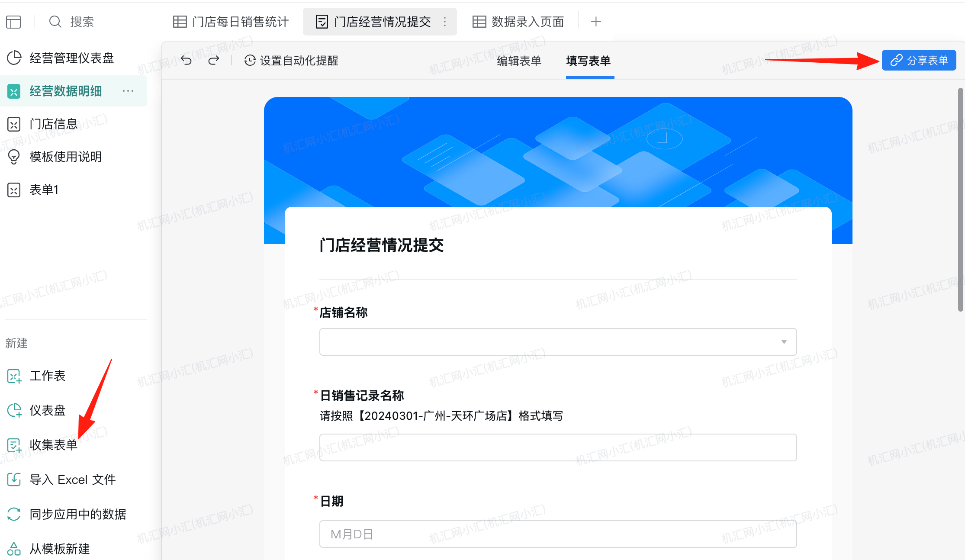Open 经营管理仪表盘 in the sidebar
The width and height of the screenshot is (965, 560).
coord(71,58)
